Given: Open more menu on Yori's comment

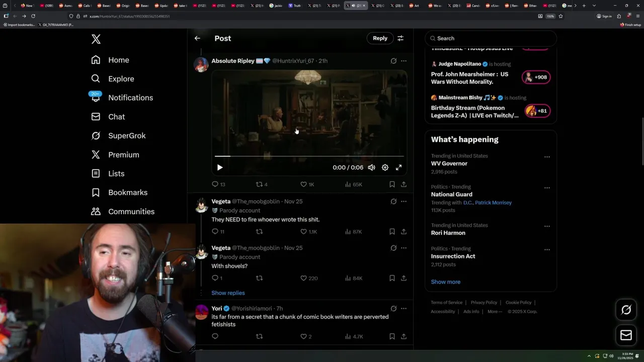Looking at the screenshot, I should coord(404,308).
